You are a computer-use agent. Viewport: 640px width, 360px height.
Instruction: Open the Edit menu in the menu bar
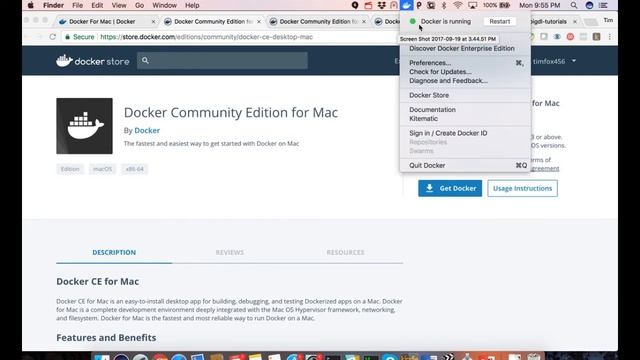pos(97,5)
